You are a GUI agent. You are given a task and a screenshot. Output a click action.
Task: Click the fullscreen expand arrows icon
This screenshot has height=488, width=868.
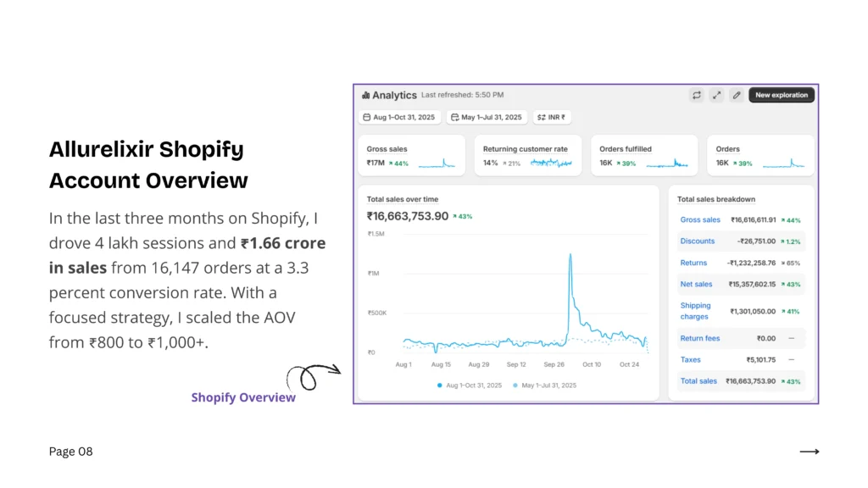coord(716,96)
